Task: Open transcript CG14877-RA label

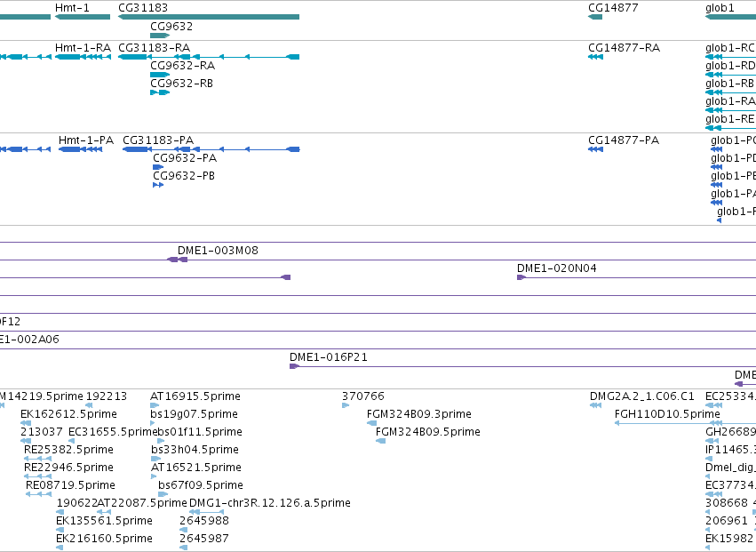Action: (x=625, y=48)
